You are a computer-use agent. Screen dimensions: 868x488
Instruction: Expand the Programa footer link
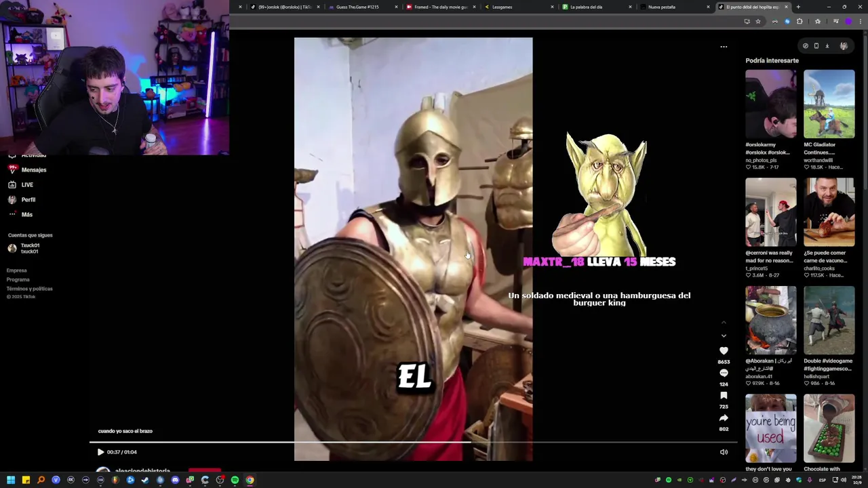point(18,279)
